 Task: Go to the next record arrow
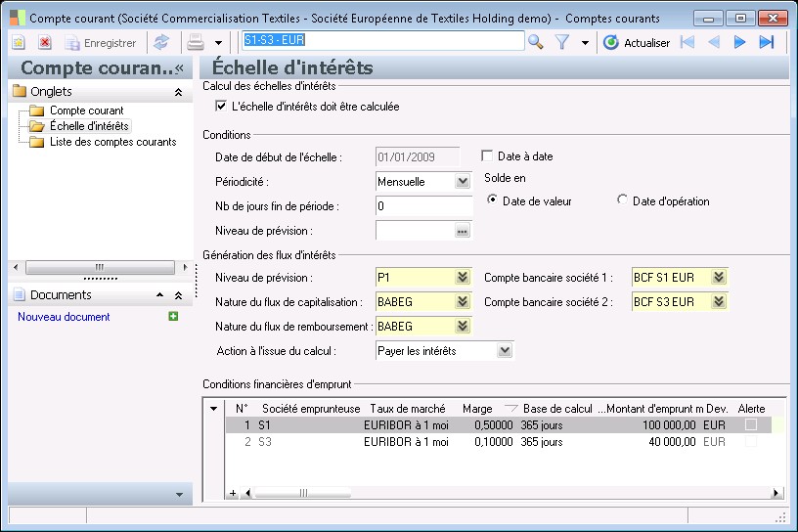(739, 42)
